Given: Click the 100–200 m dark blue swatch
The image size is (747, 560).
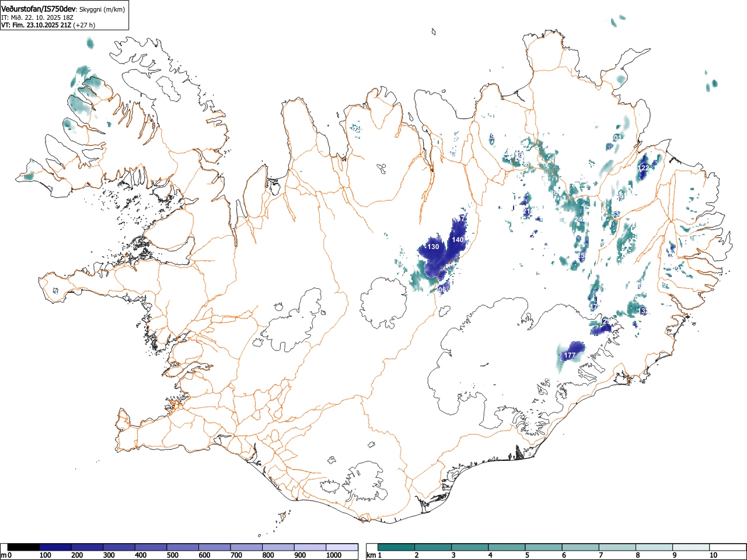Looking at the screenshot, I should point(55,547).
